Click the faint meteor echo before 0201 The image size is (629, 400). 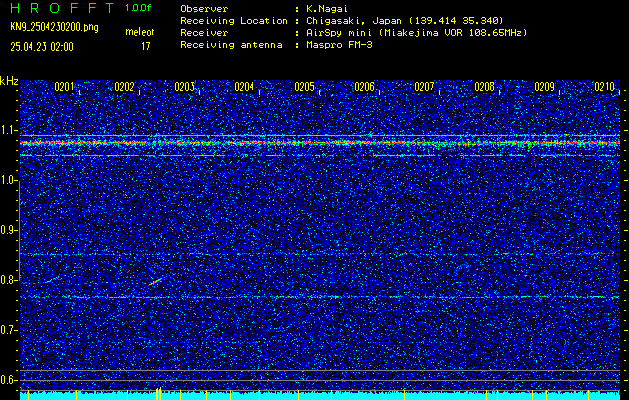pos(52,280)
